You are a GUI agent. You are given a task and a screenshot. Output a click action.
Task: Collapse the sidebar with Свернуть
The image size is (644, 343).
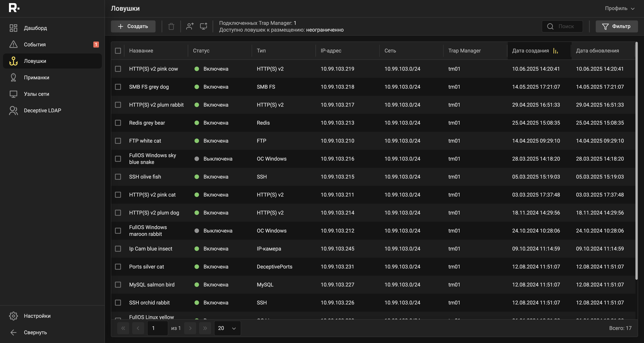pyautogui.click(x=35, y=333)
